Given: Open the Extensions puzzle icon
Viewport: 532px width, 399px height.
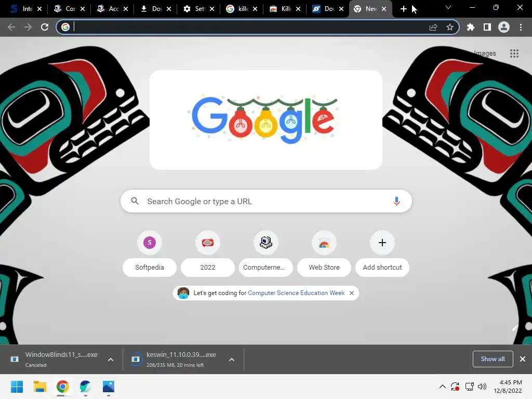Looking at the screenshot, I should point(471,27).
